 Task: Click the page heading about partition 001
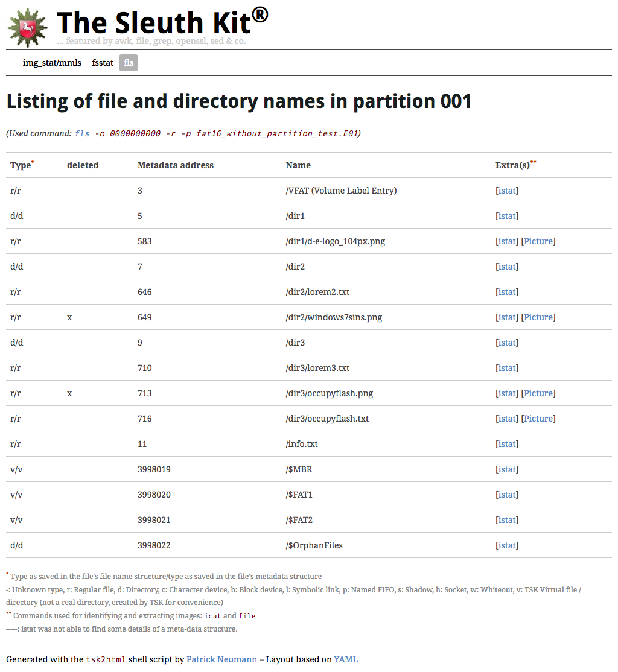(239, 101)
